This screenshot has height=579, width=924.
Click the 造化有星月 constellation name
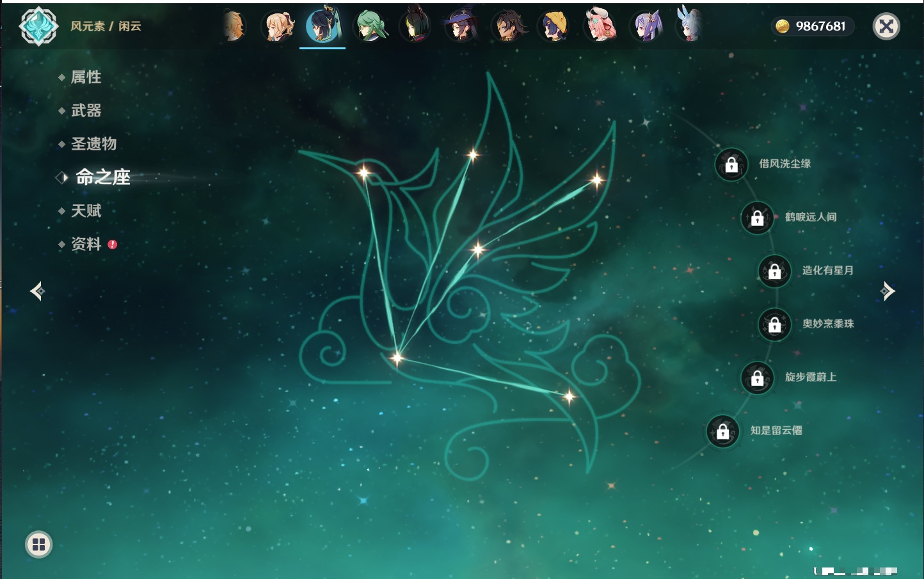coord(828,271)
